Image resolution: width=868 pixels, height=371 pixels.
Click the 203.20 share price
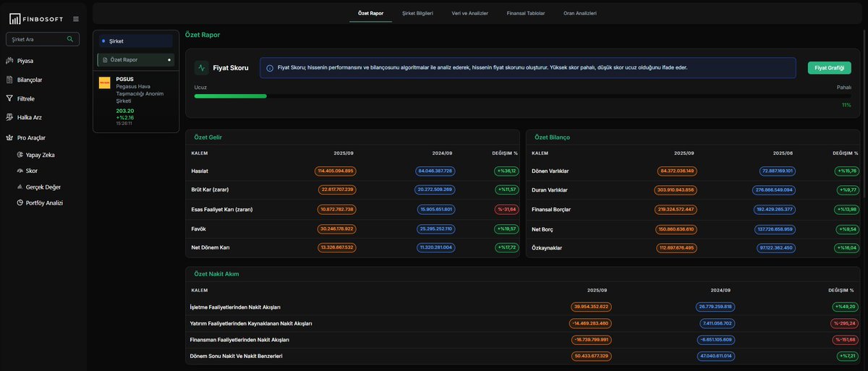pos(125,111)
